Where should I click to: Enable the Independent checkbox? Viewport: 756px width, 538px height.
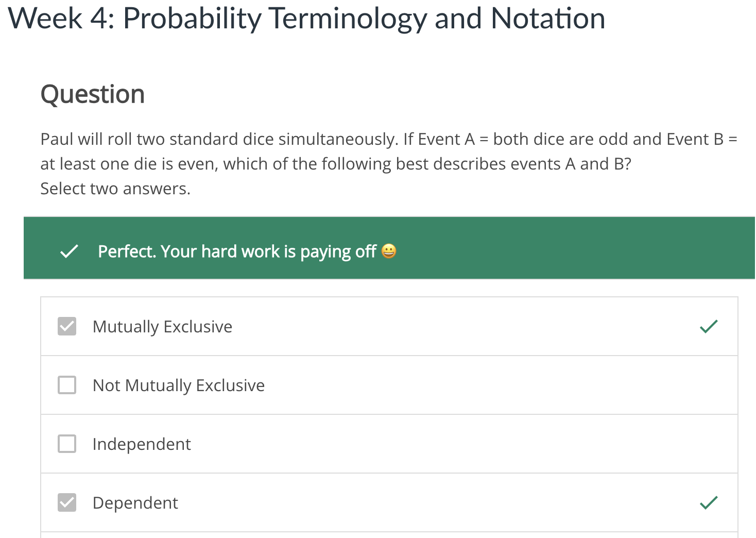point(67,444)
